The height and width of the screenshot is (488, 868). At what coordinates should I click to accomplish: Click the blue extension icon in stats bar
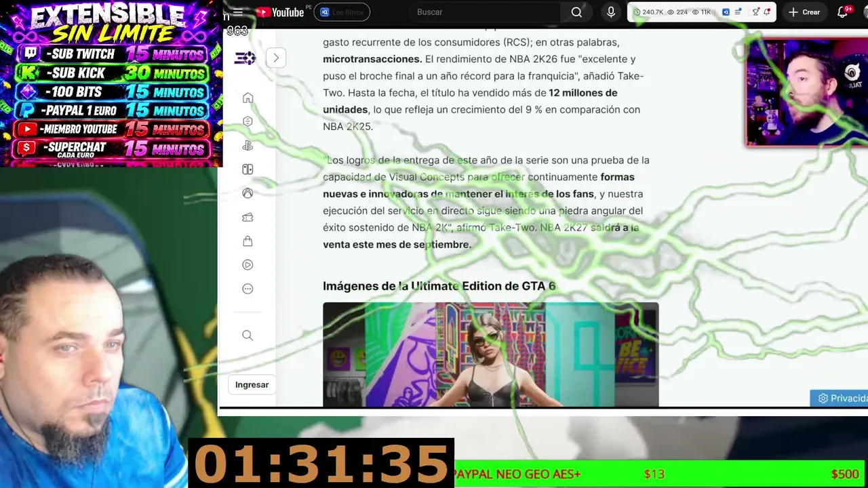coord(726,12)
